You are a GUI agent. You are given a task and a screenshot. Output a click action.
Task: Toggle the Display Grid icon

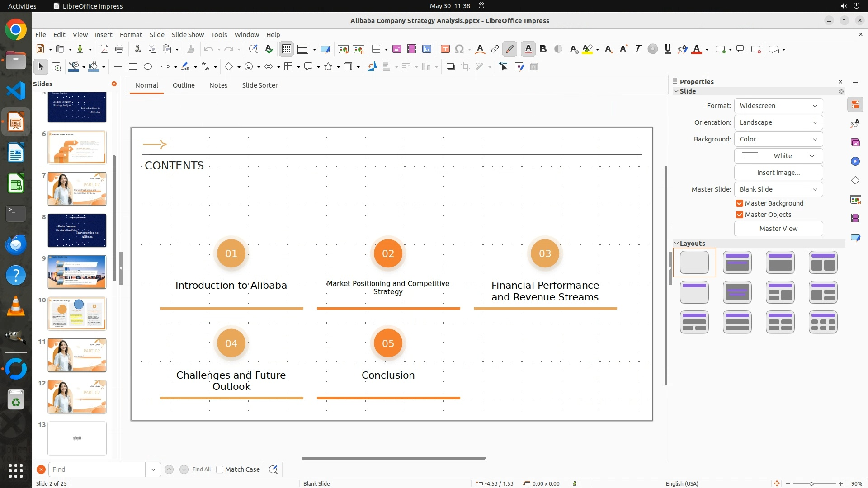click(287, 49)
